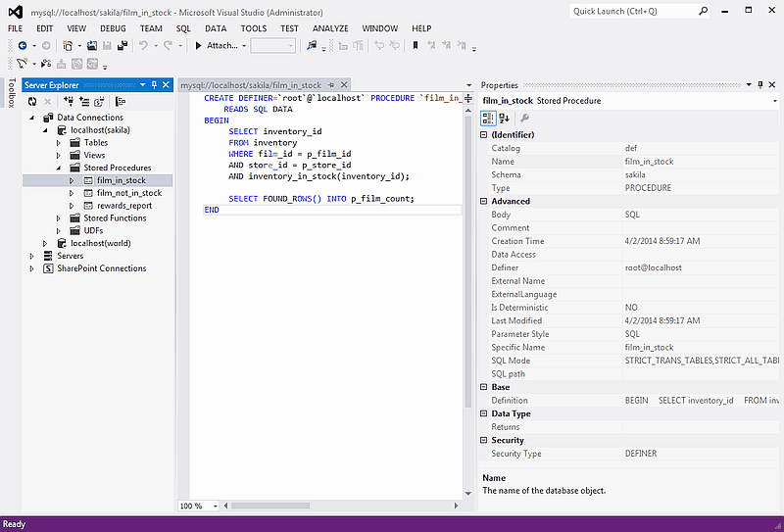Image resolution: width=784 pixels, height=532 pixels.
Task: Open the Properties object selector dropdown
Action: click(x=774, y=101)
